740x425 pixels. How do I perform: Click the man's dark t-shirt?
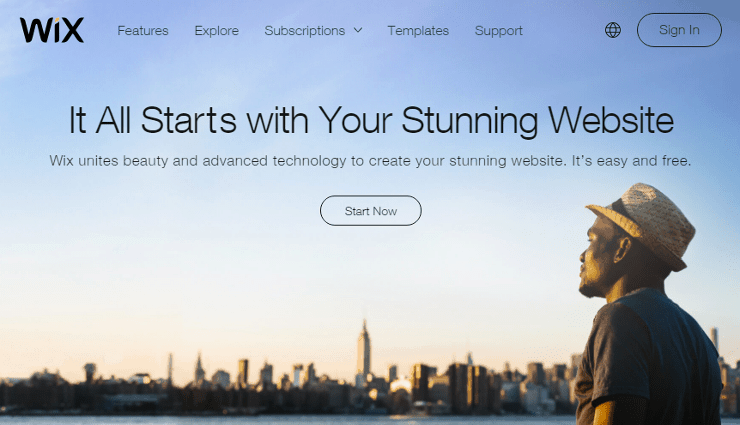649,358
